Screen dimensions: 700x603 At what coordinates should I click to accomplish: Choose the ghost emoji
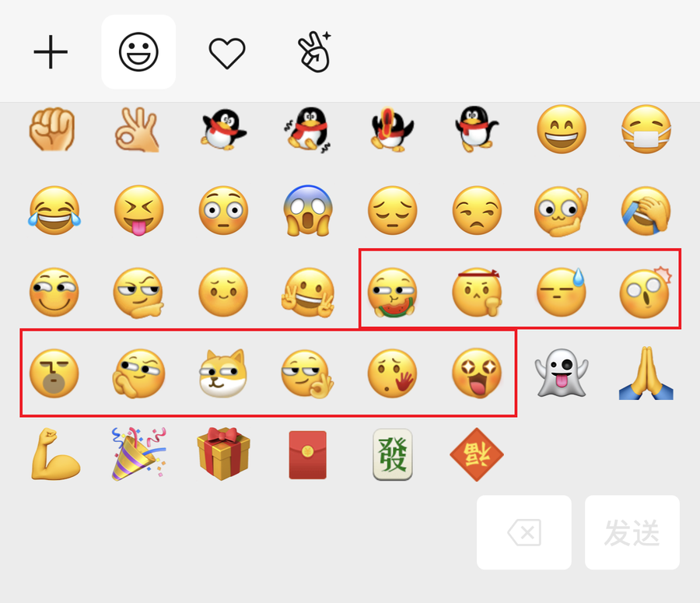click(x=561, y=373)
